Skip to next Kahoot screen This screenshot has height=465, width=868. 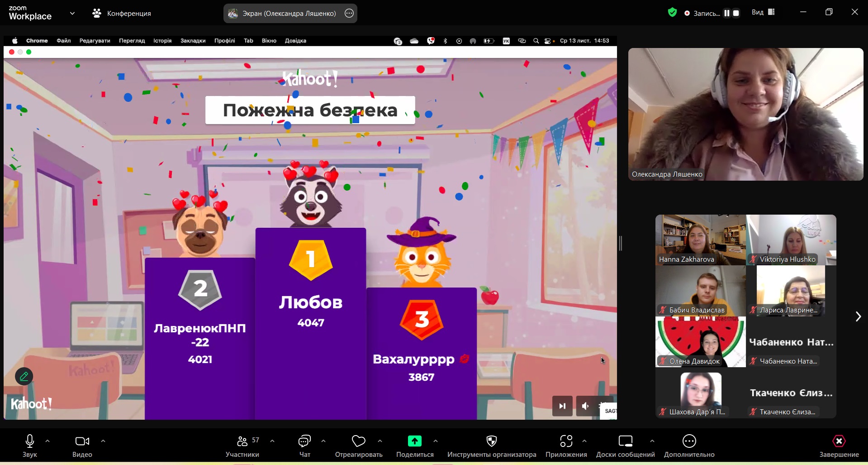tap(562, 406)
